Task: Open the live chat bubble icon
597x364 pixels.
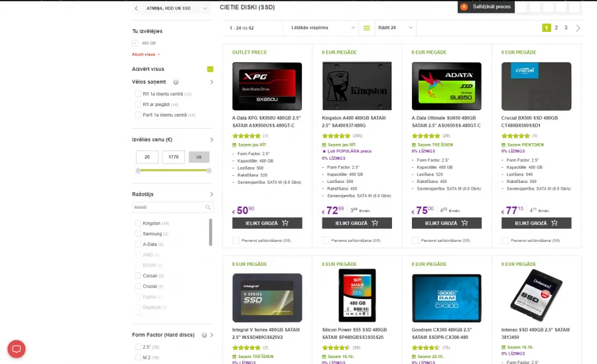Action: click(17, 349)
